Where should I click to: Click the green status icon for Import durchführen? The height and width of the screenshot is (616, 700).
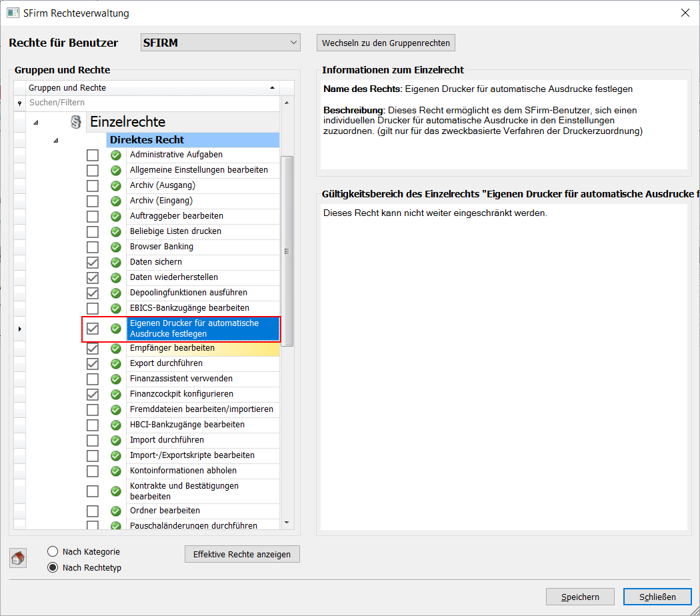(115, 441)
